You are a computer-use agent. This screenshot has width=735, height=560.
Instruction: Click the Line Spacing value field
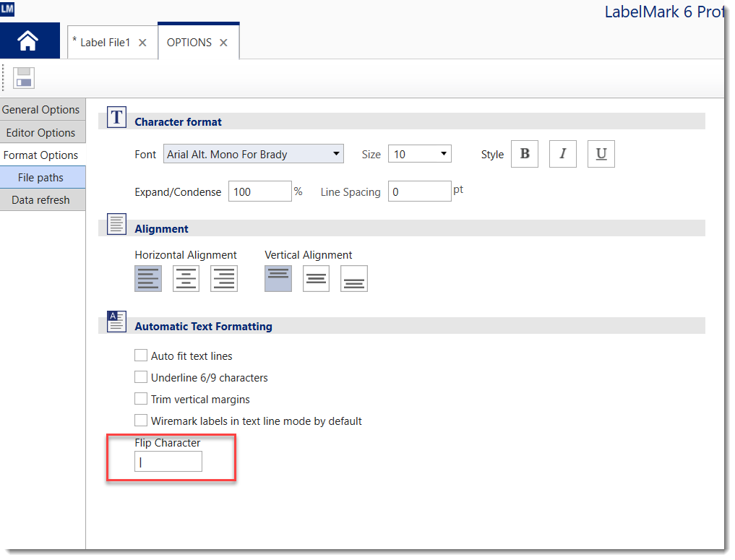419,191
